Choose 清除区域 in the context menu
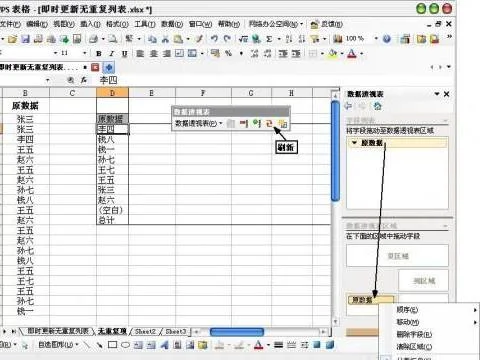This screenshot has width=480, height=360. 414,347
